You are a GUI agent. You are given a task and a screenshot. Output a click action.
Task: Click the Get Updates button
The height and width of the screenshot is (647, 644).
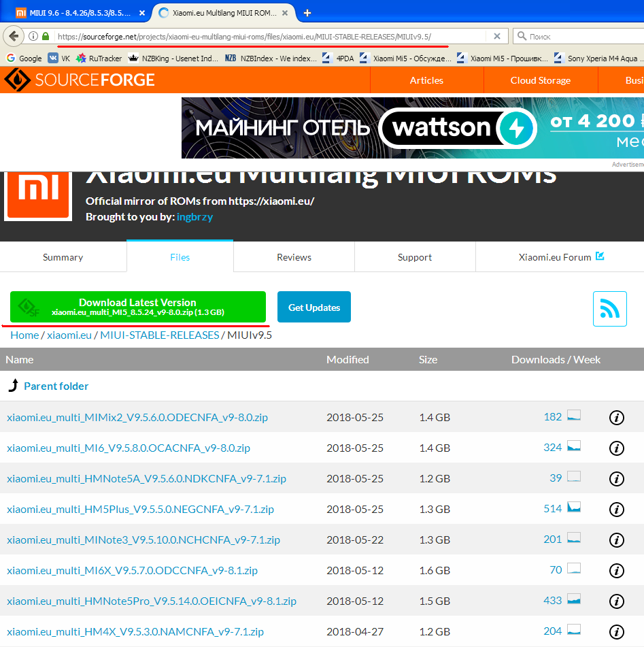314,307
